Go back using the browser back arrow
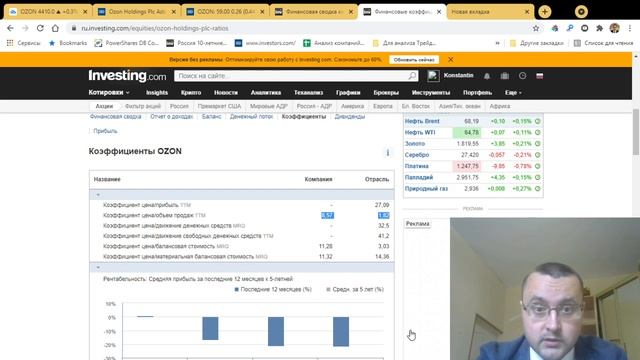Viewport: 640px width, 360px height. pos(11,28)
